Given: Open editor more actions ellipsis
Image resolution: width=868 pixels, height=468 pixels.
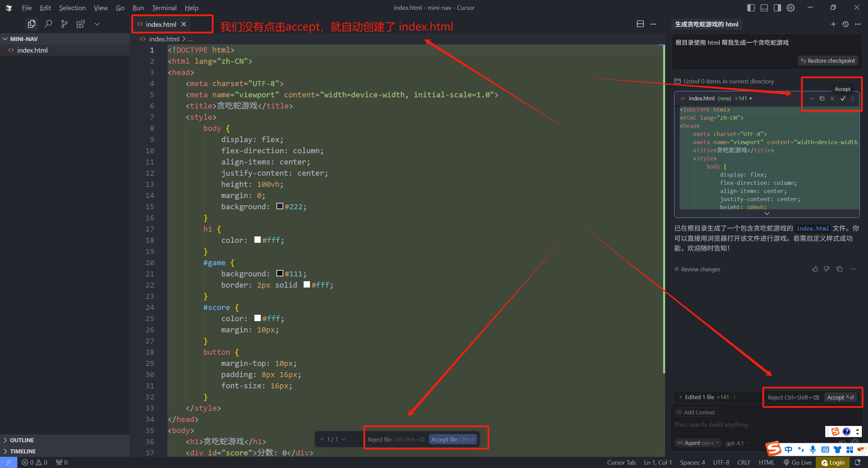Looking at the screenshot, I should (x=653, y=24).
